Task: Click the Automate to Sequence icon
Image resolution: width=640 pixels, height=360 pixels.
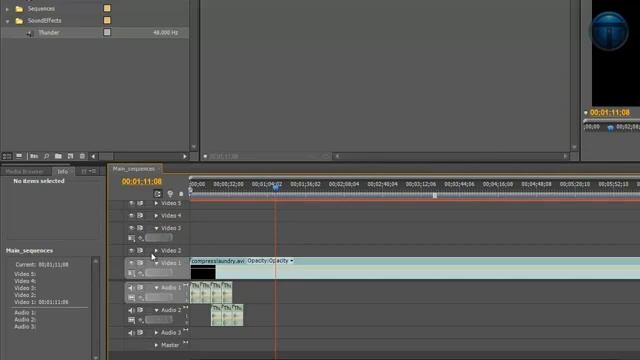Action: [x=34, y=156]
